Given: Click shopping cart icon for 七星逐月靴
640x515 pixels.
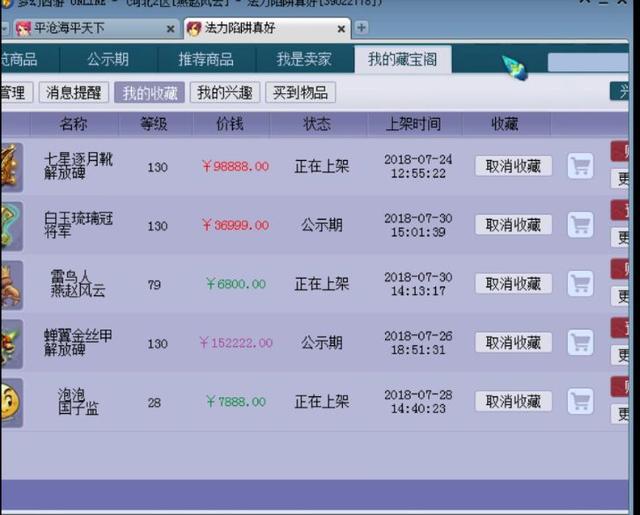Looking at the screenshot, I should pyautogui.click(x=580, y=166).
